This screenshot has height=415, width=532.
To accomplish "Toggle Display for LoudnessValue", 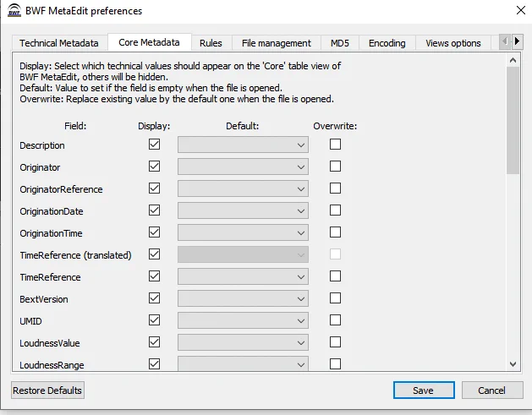I will [155, 341].
